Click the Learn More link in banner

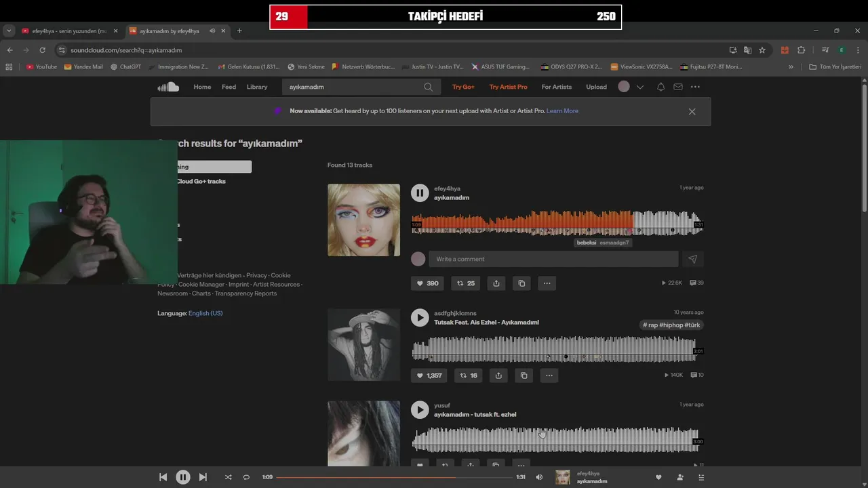(x=562, y=111)
